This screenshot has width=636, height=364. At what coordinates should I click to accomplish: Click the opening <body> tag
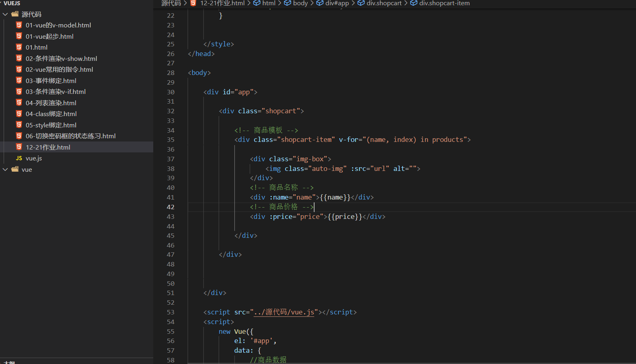pyautogui.click(x=199, y=73)
